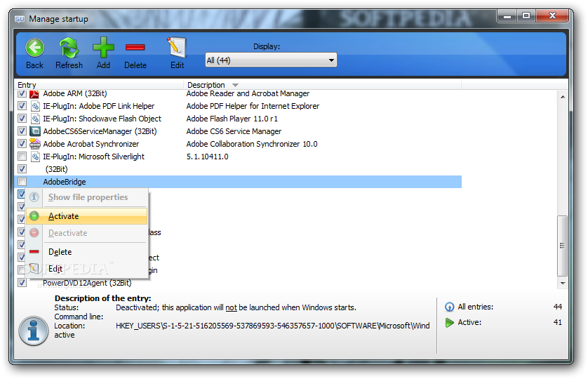Viewport: 588px width, 379px height.
Task: Toggle the unnamed (32Bit) entry checkbox
Action: [x=22, y=169]
